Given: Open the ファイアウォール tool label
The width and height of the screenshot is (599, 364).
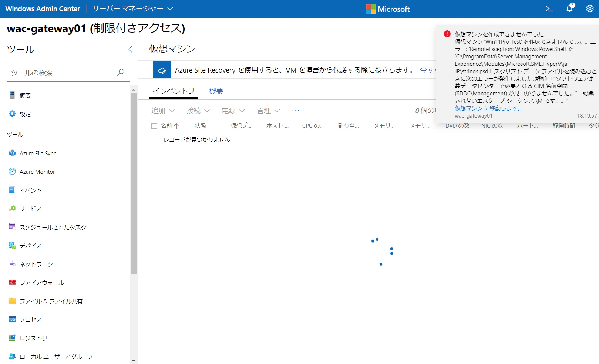Looking at the screenshot, I should point(42,283).
